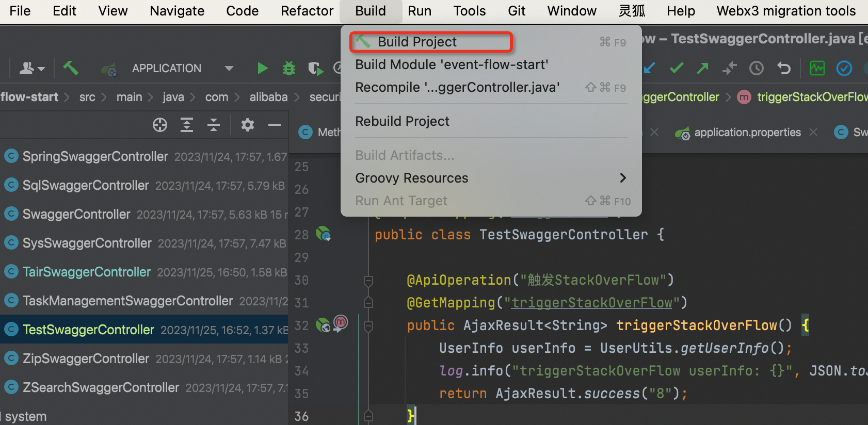Click triggerStackOverFlow breadcrumb
Screen dimensions: 868x425
(812, 97)
